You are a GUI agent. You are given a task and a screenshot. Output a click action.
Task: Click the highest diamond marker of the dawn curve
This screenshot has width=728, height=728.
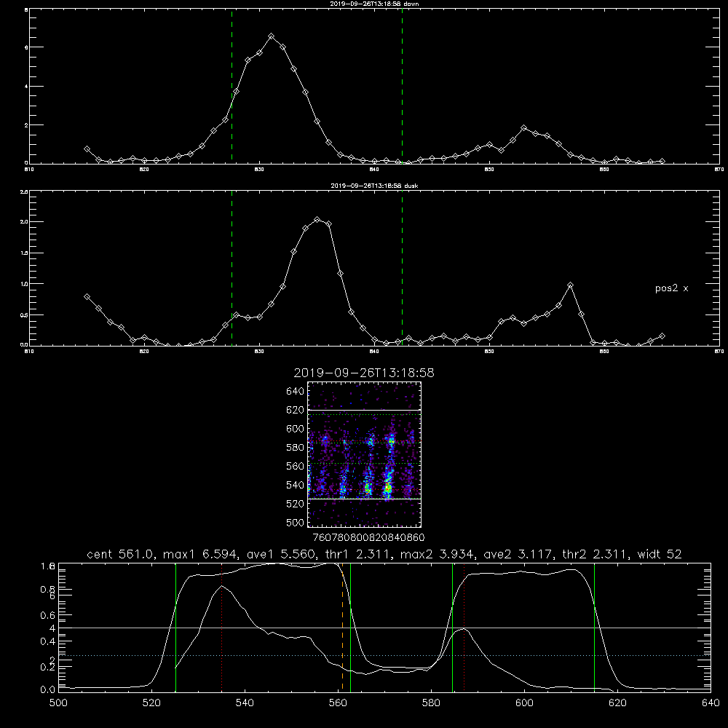(x=271, y=36)
